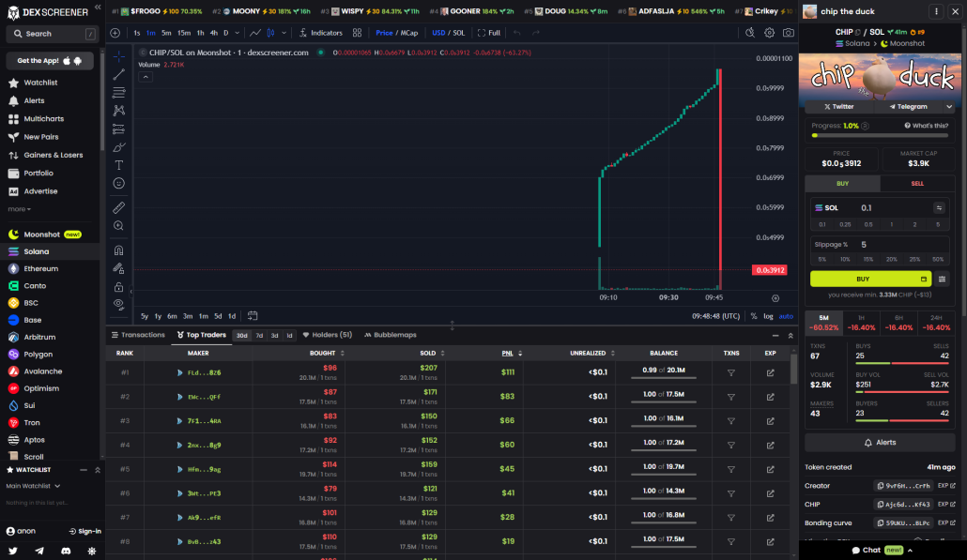Open the Holders (51) tab
The width and height of the screenshot is (967, 560).
click(x=330, y=334)
